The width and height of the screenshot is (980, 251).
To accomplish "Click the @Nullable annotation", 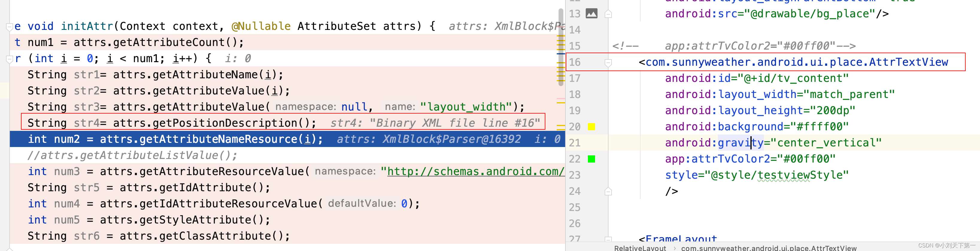I will [261, 26].
